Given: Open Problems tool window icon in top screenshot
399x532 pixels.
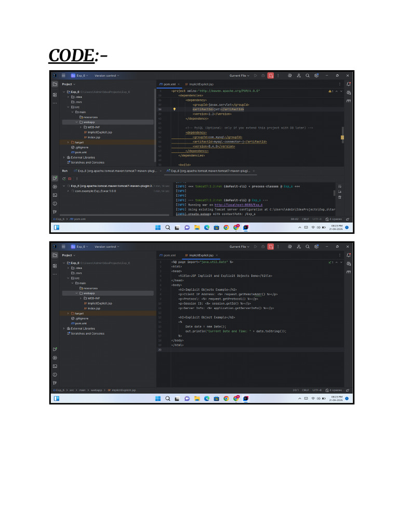Looking at the screenshot, I should pyautogui.click(x=55, y=204).
